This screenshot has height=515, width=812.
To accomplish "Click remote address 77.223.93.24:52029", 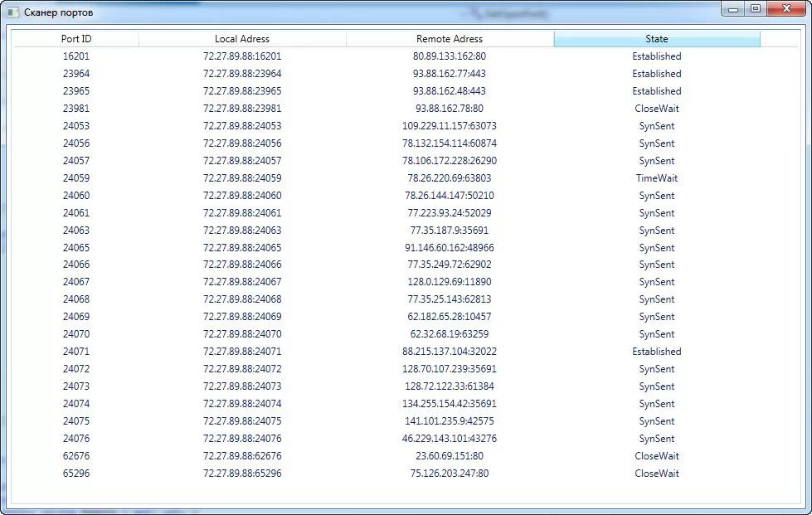I will (450, 213).
